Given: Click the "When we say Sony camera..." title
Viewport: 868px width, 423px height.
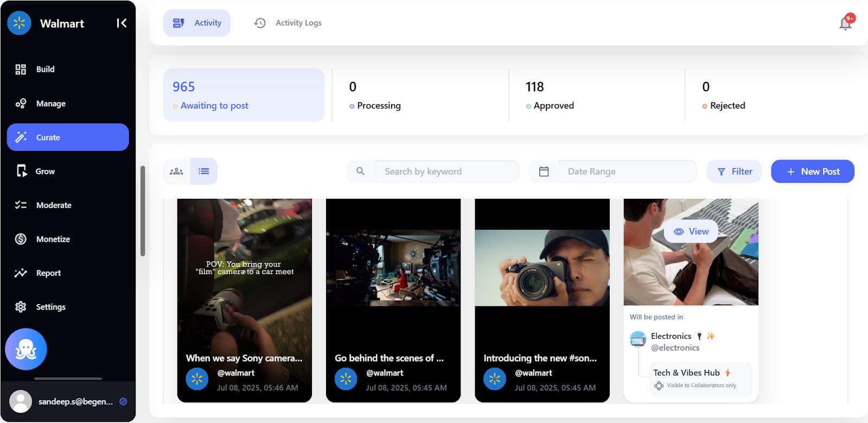Looking at the screenshot, I should 244,358.
